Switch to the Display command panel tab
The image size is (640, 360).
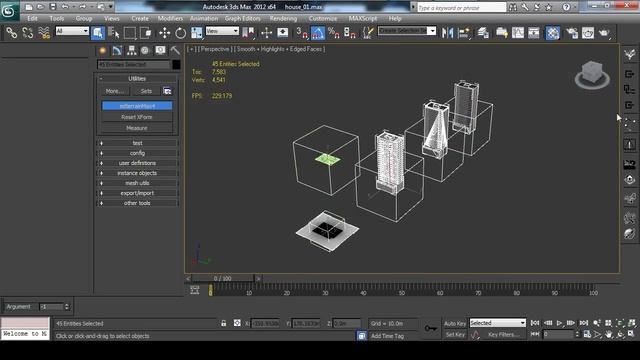160,50
